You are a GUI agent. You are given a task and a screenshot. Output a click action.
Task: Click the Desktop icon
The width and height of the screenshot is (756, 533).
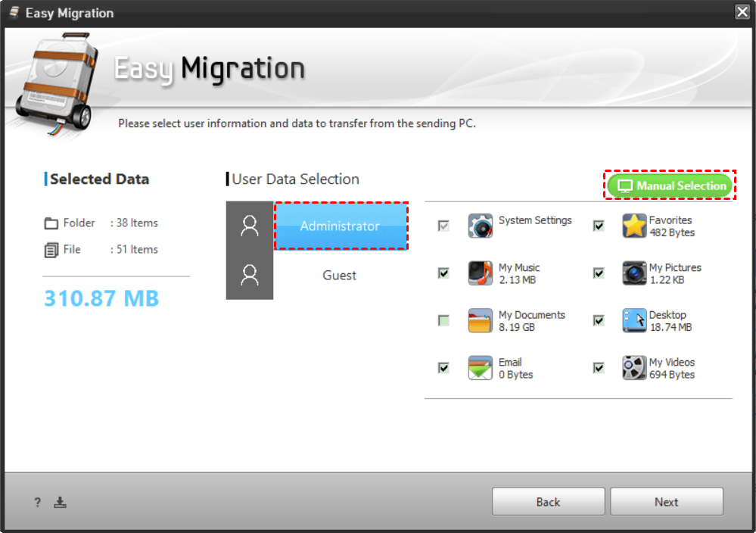point(634,321)
